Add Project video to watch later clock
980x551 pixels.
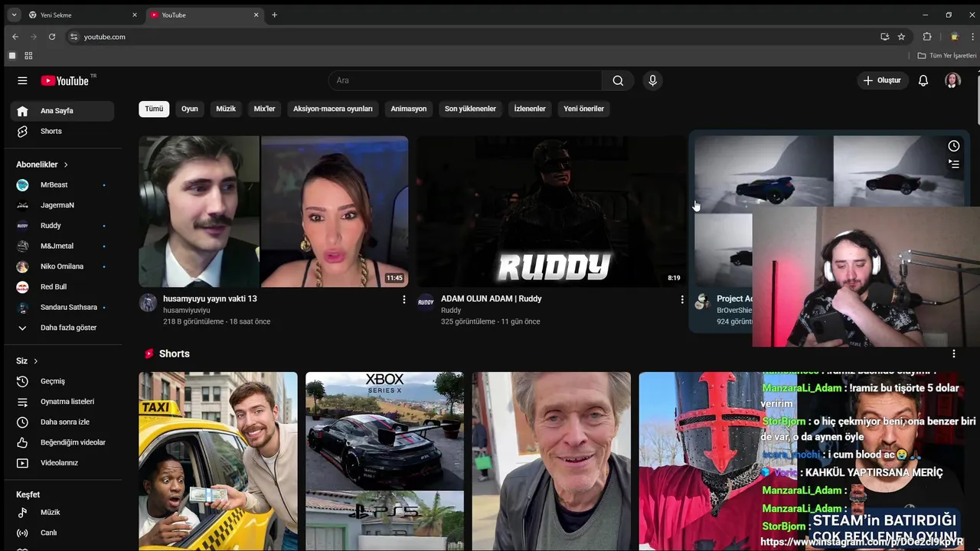(953, 146)
